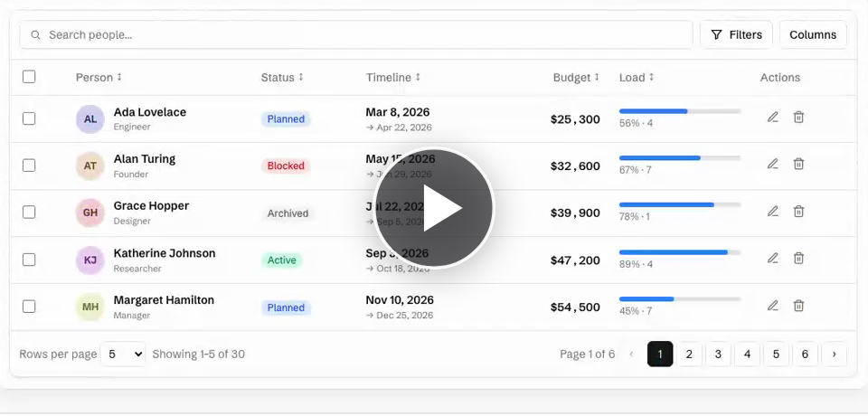Click the Planned badge for Margaret Hamilton
Screen dimensions: 868x416
pyautogui.click(x=286, y=307)
